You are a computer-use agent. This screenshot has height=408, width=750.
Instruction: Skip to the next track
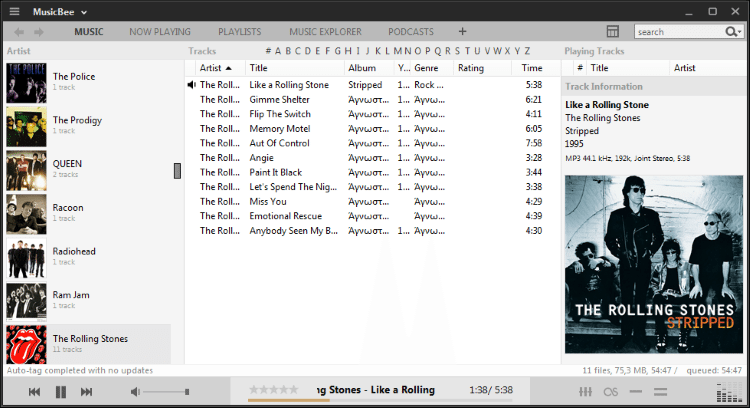point(87,392)
